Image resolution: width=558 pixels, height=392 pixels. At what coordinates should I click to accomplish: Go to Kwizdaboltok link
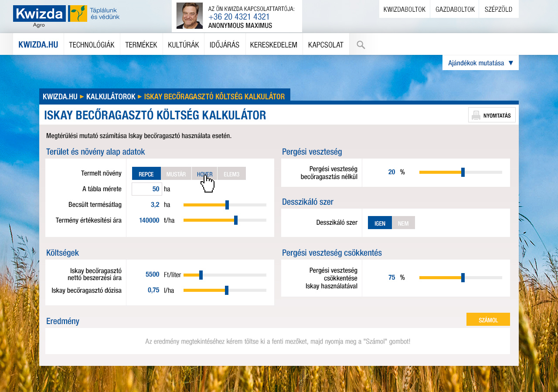(405, 9)
